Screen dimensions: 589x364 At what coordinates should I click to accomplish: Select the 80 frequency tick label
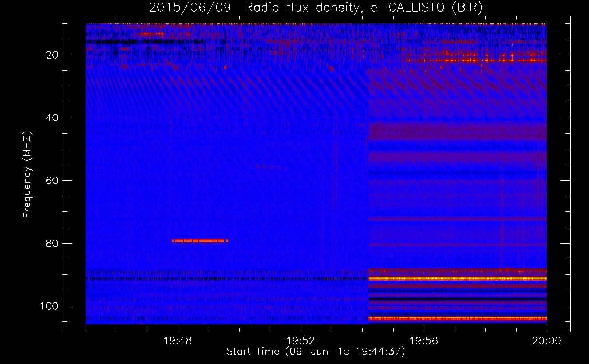click(52, 243)
